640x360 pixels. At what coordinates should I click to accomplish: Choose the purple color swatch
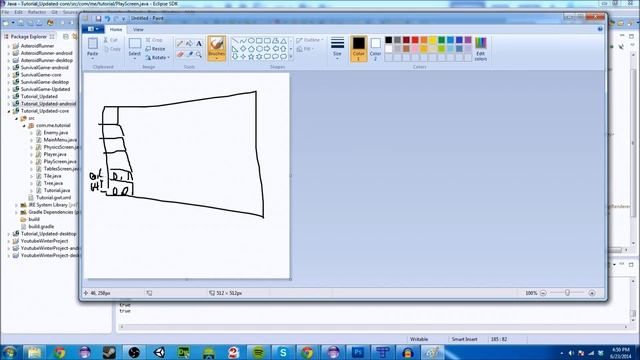(468, 40)
